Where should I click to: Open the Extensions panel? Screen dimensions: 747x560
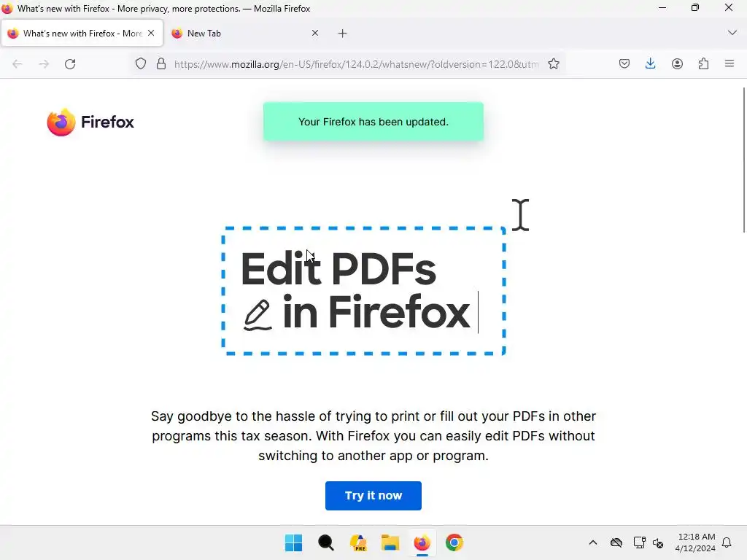(704, 64)
